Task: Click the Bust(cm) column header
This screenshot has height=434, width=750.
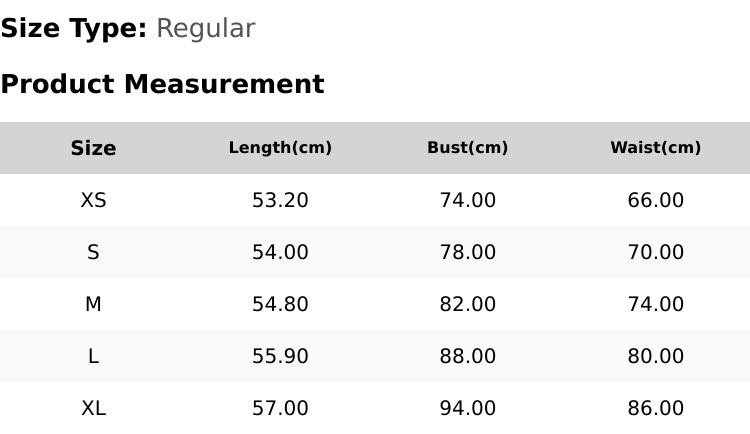Action: coord(468,147)
